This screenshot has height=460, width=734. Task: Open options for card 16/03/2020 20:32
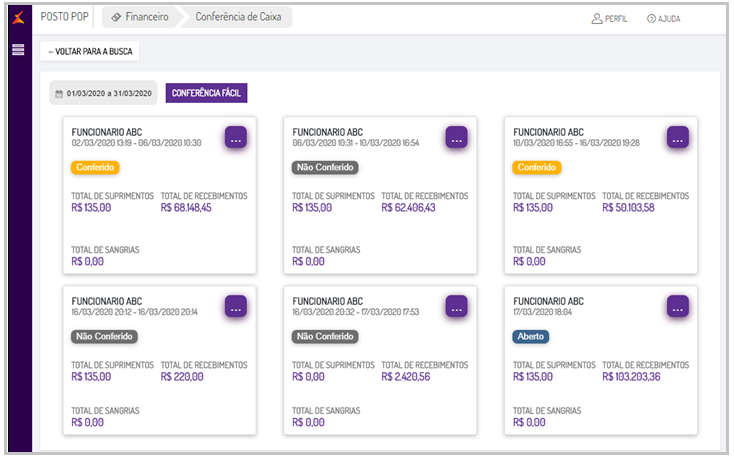tap(456, 307)
